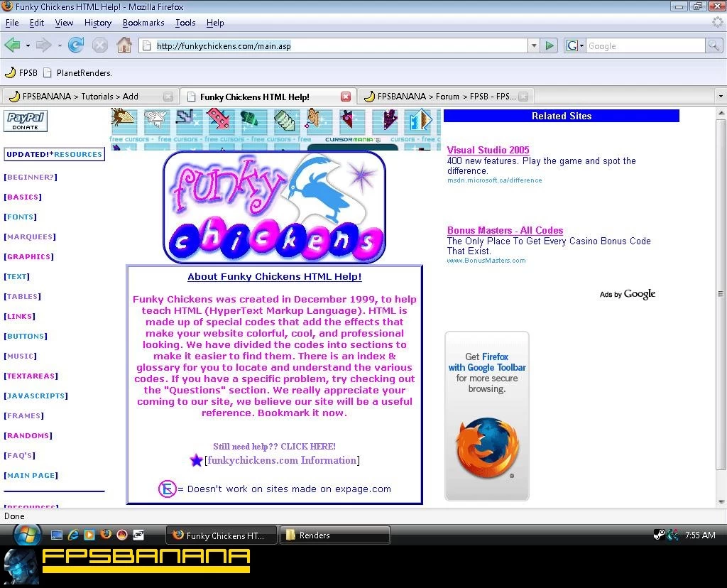Screen dimensions: 727x588
Task: Click the scrollbar down arrow
Action: (721, 502)
